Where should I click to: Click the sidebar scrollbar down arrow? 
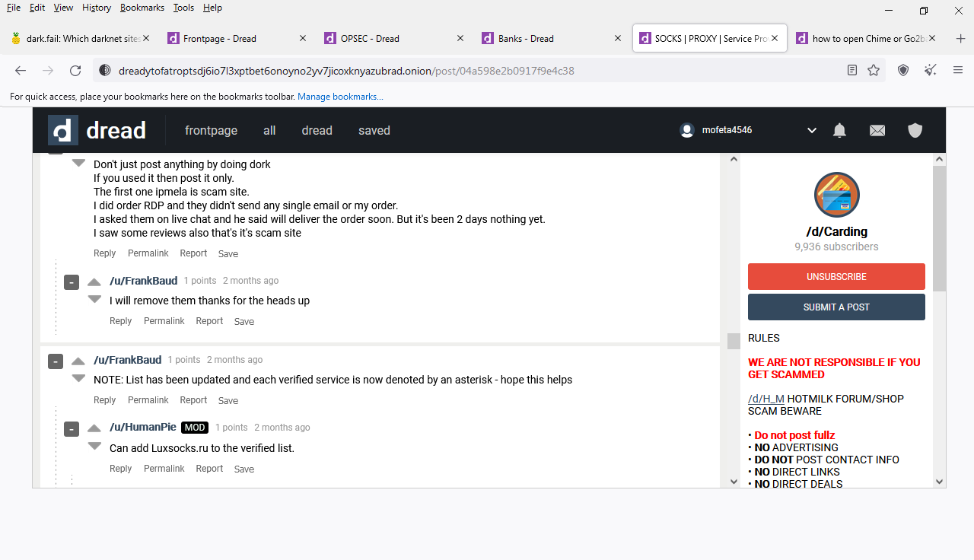(x=940, y=481)
